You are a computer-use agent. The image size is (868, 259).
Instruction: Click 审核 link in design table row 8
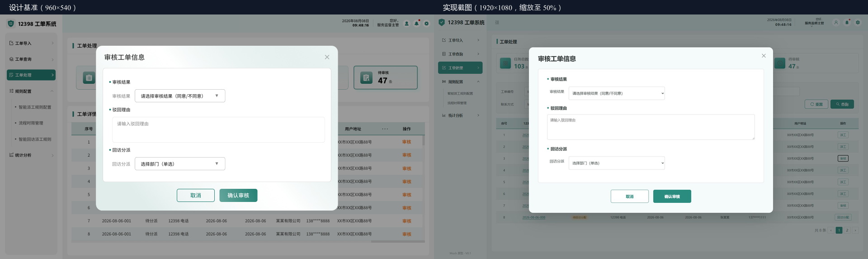click(407, 234)
